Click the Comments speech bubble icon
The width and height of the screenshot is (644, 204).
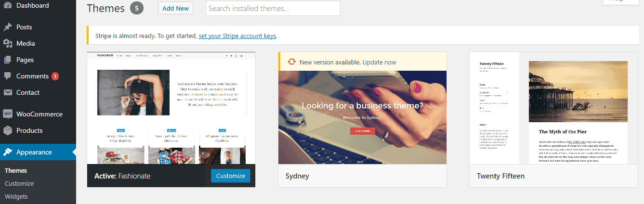point(8,76)
